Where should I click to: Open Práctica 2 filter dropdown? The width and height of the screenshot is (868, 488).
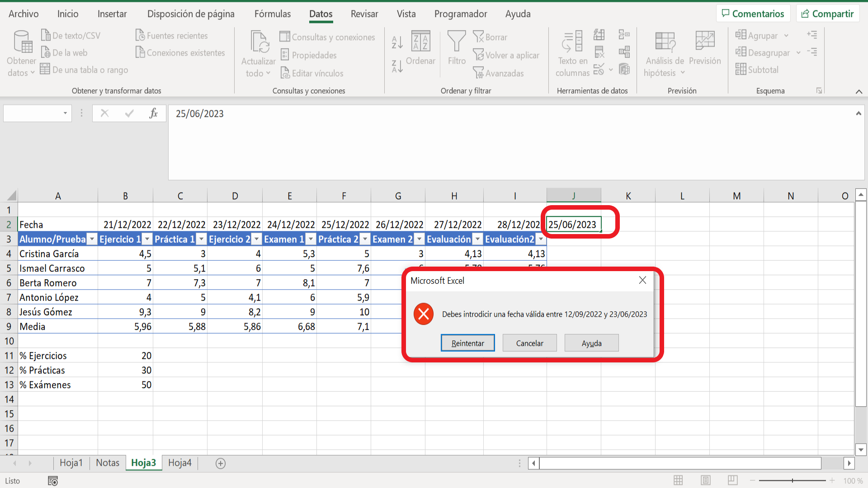coord(365,239)
